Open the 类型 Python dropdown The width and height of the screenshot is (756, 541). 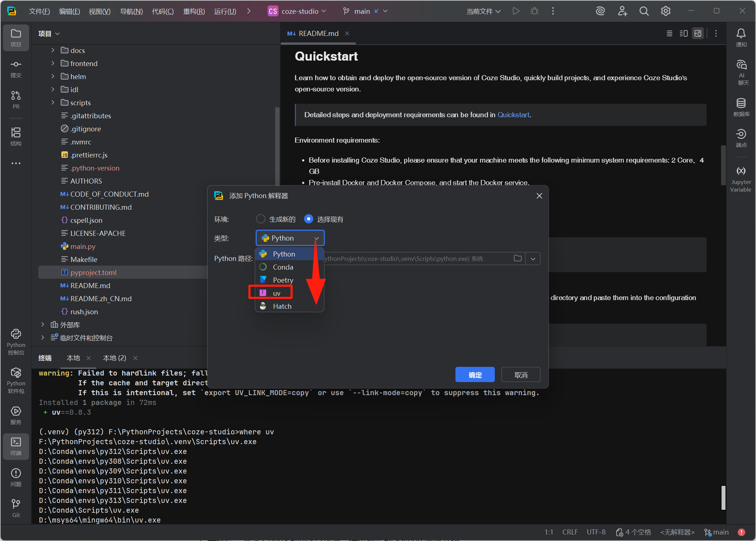(x=290, y=238)
